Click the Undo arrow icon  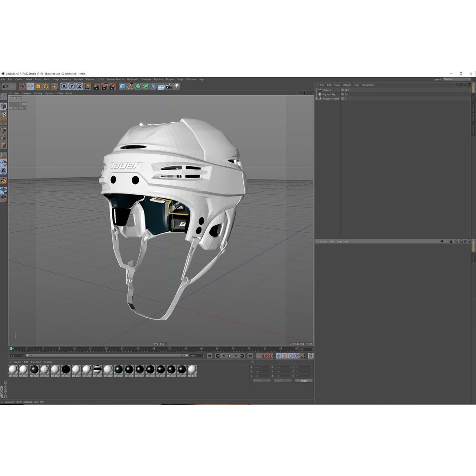click(x=5, y=86)
